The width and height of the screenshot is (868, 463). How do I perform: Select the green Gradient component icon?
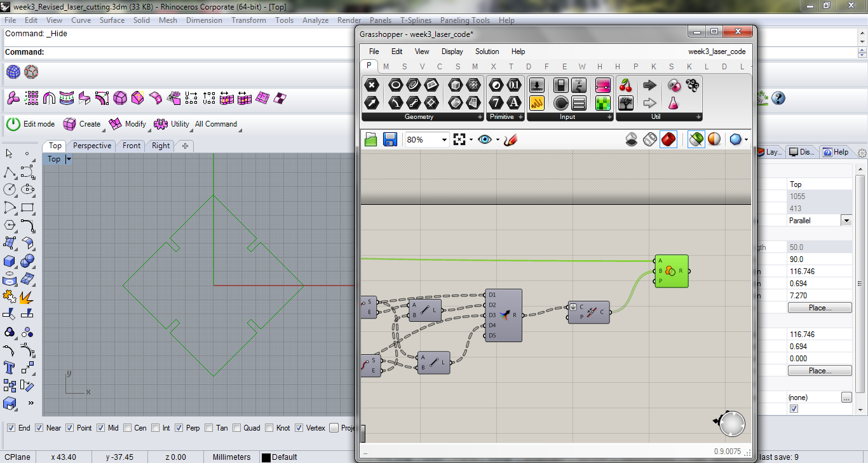point(603,102)
